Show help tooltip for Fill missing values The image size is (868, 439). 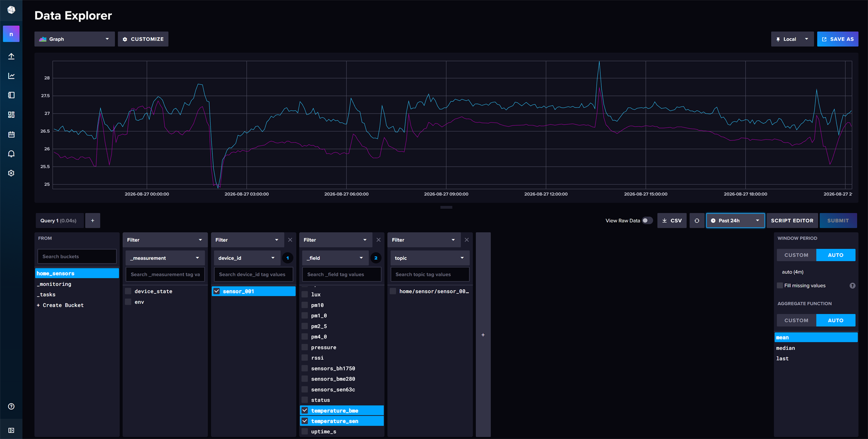point(852,286)
